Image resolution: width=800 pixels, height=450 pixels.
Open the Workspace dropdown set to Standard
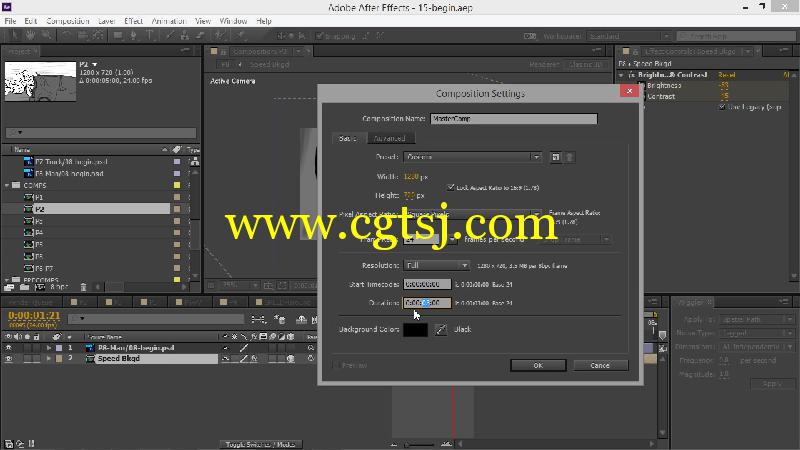(x=628, y=36)
